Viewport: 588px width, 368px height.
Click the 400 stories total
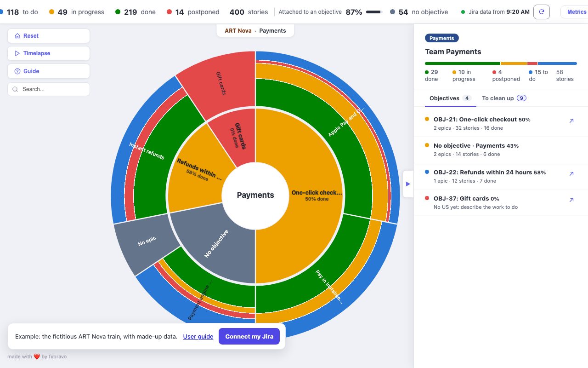pyautogui.click(x=249, y=12)
